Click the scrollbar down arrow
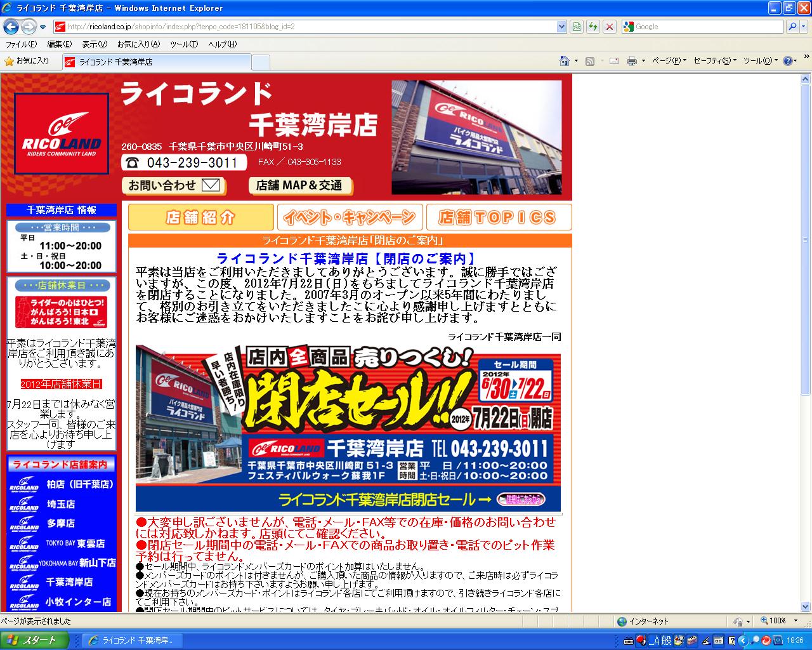 806,606
